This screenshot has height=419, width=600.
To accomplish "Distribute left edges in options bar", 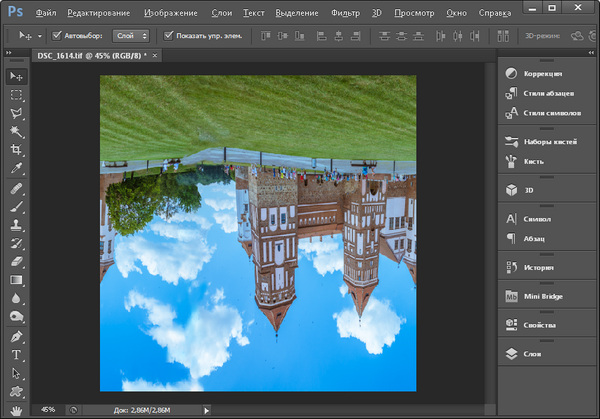I will pos(440,36).
